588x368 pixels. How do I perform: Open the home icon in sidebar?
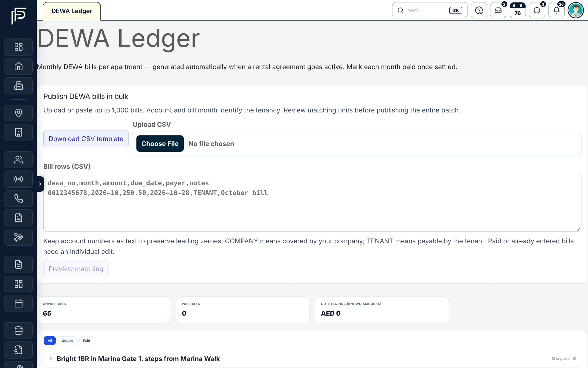[18, 66]
